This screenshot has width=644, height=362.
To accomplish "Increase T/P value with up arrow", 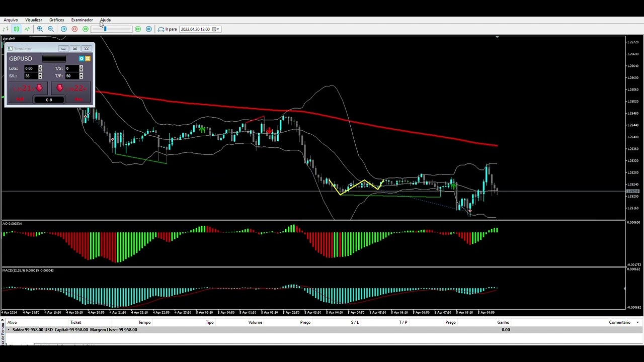I will 81,74.
